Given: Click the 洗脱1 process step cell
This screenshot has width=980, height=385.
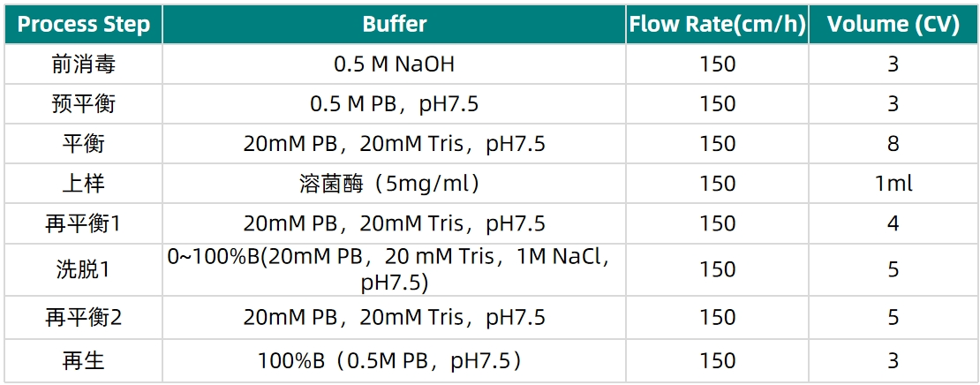Looking at the screenshot, I should pos(84,269).
